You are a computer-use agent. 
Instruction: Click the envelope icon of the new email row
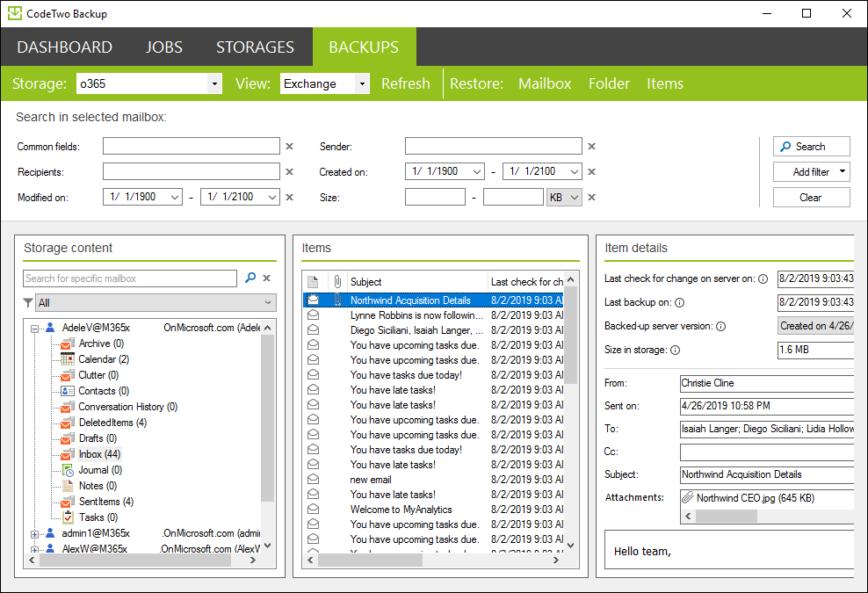314,479
